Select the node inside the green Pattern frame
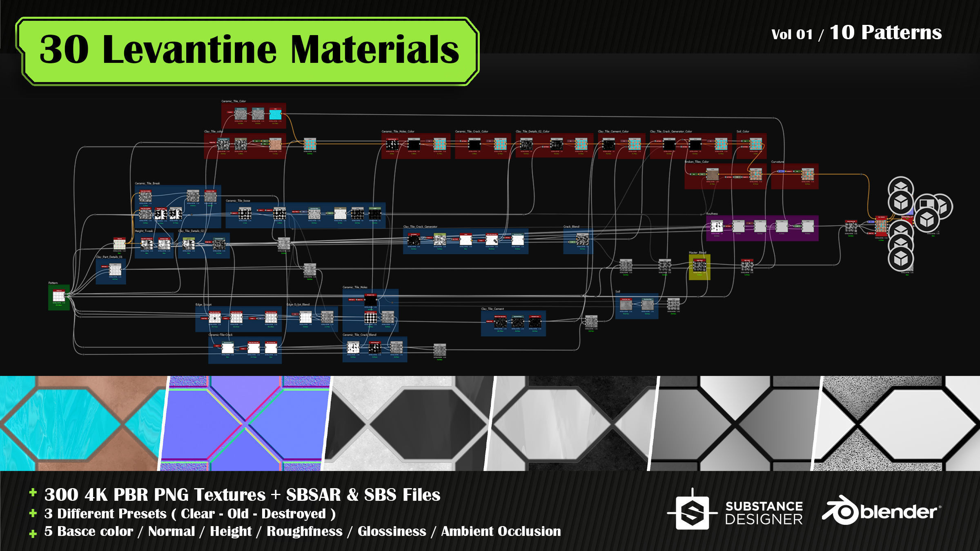 (x=59, y=295)
